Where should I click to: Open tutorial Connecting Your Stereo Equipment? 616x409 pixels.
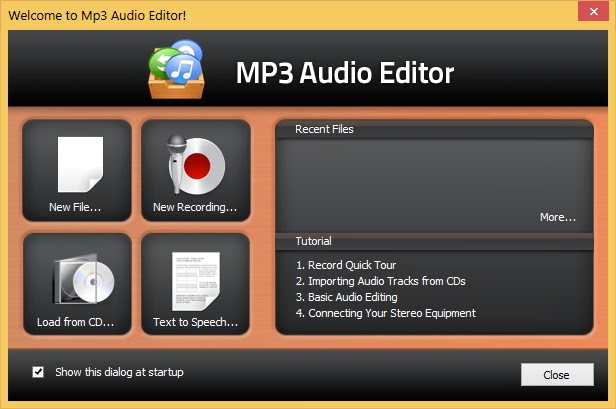tap(386, 313)
